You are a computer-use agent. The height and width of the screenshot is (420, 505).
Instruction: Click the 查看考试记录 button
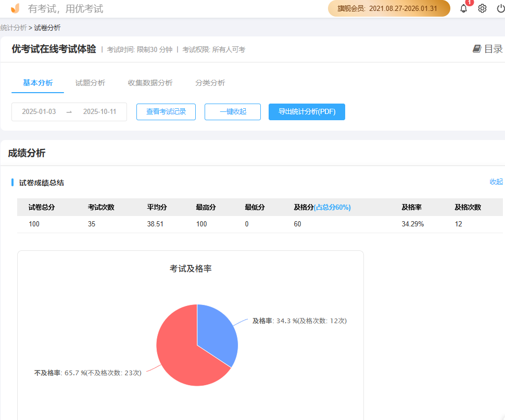(166, 111)
